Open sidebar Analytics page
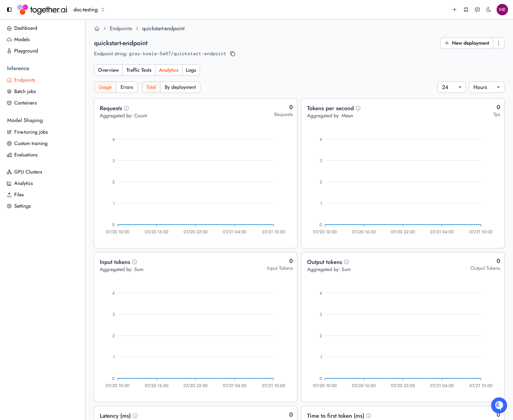Image resolution: width=513 pixels, height=420 pixels. [24, 183]
